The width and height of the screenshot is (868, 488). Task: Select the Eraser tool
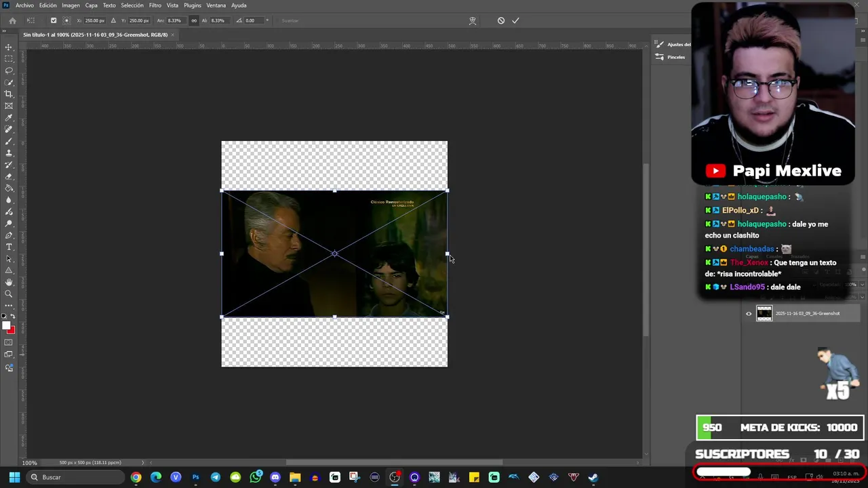click(x=9, y=176)
